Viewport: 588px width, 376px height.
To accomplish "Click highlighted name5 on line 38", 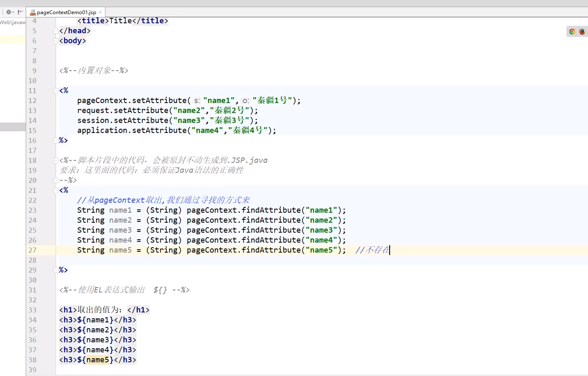I will 98,360.
